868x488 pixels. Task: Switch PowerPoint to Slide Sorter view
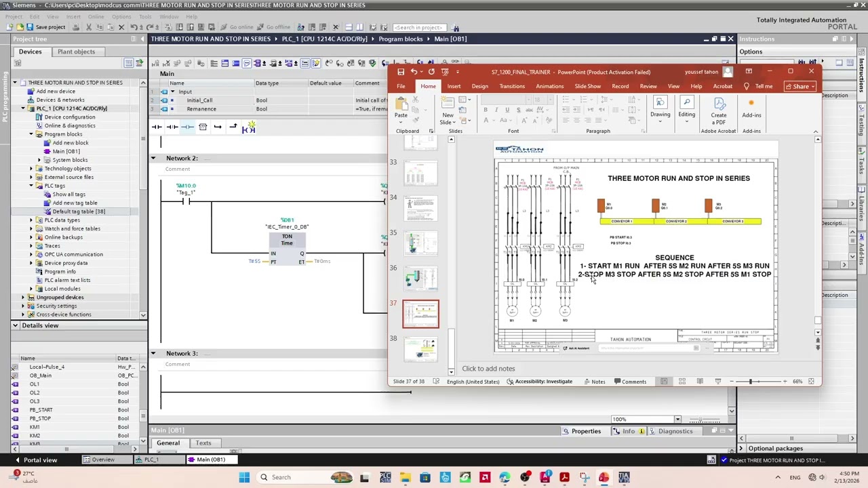pos(682,382)
